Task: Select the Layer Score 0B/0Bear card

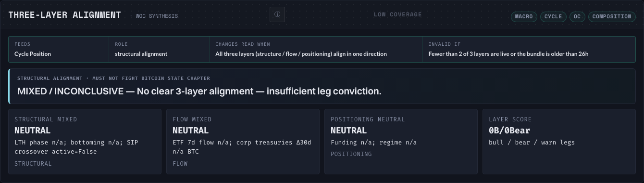Action: (x=559, y=142)
